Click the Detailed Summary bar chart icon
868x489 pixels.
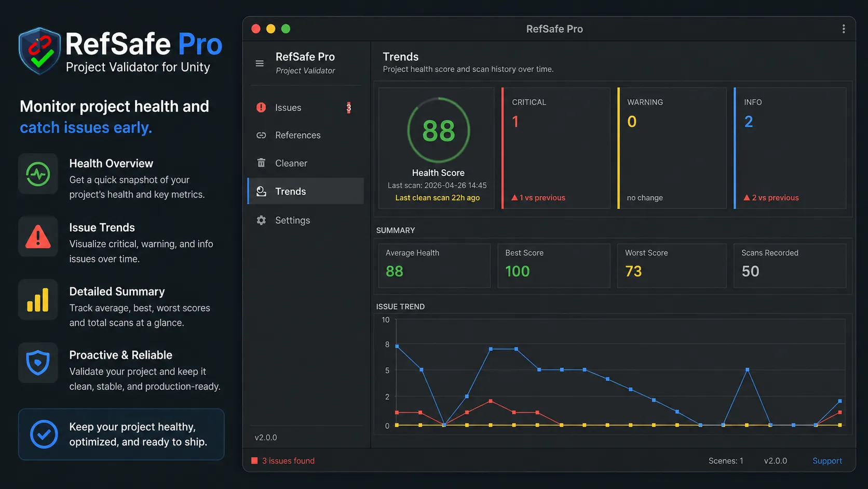point(38,300)
